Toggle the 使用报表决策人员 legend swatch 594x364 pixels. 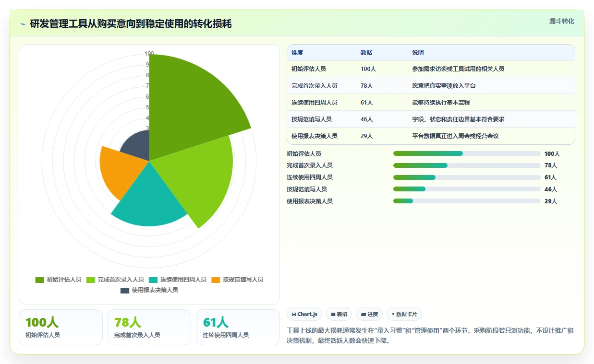[125, 290]
